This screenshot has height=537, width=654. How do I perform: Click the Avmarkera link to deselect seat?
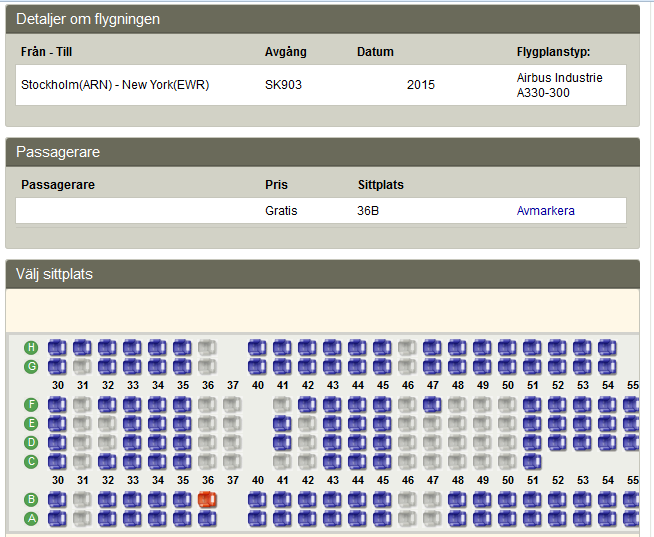coord(545,211)
